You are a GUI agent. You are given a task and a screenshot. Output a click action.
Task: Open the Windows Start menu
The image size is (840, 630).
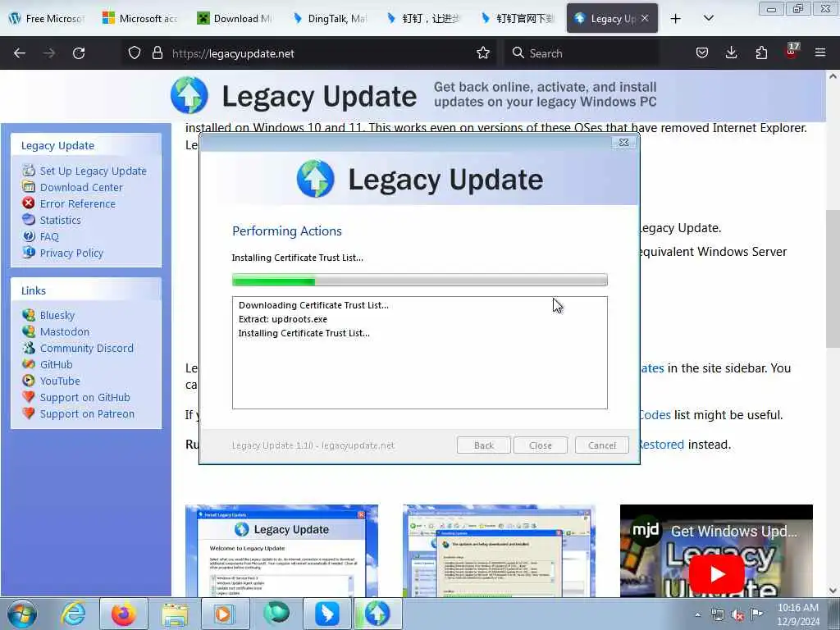[x=22, y=614]
